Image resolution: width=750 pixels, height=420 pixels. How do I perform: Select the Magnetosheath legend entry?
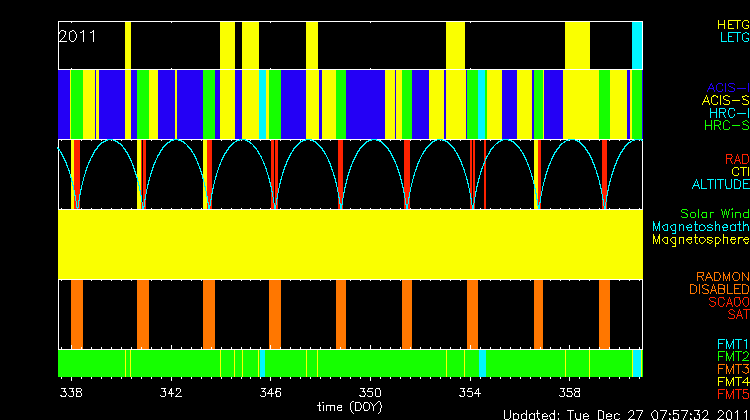pos(700,227)
